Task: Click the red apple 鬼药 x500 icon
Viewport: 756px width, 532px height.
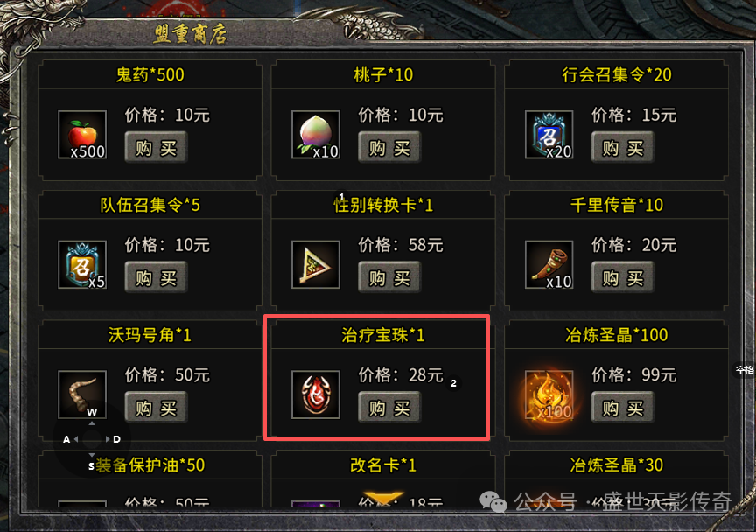Action: (82, 135)
